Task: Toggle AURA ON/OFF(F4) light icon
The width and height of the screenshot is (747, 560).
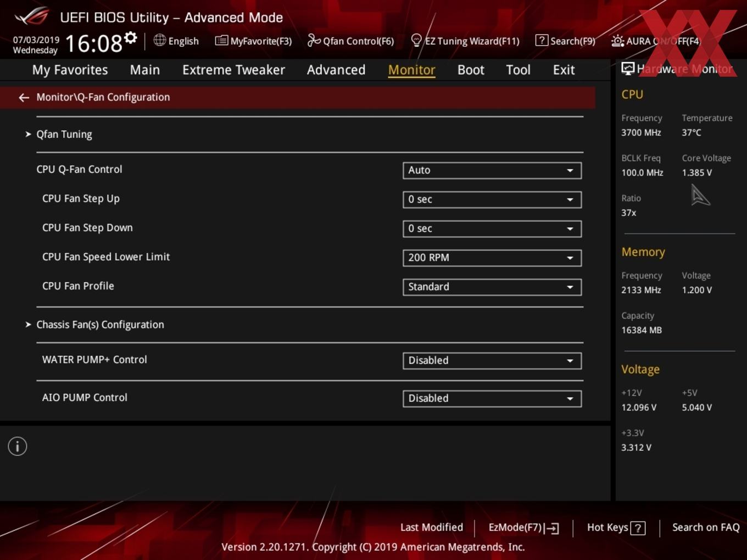Action: pos(617,41)
